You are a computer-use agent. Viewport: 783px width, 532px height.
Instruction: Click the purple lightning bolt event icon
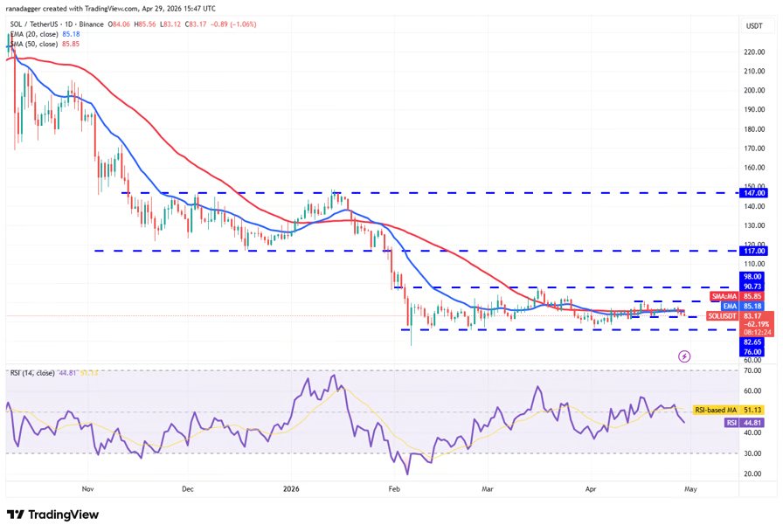point(684,356)
